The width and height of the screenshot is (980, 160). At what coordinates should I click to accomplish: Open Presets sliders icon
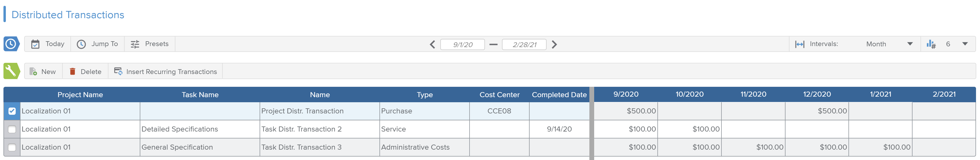tap(135, 44)
